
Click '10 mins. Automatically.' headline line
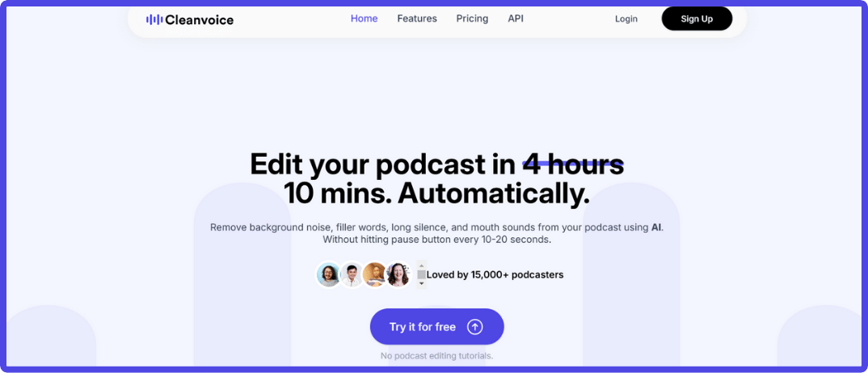(x=436, y=193)
